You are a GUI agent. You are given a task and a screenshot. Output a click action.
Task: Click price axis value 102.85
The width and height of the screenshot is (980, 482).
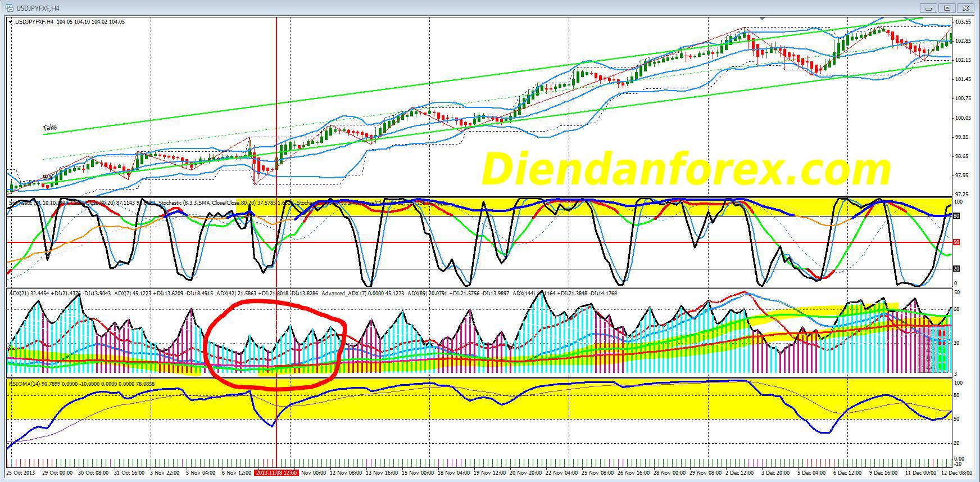pyautogui.click(x=963, y=41)
